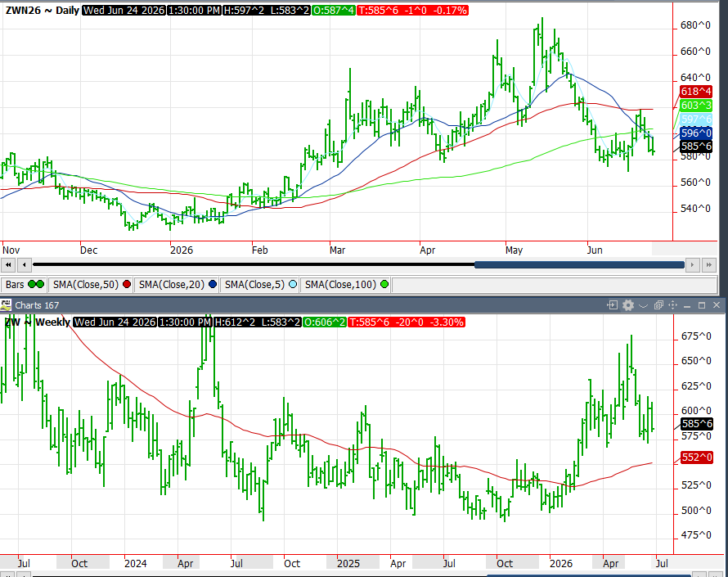The image size is (728, 577).
Task: Open the Charts 167 settings gear
Action: click(628, 305)
